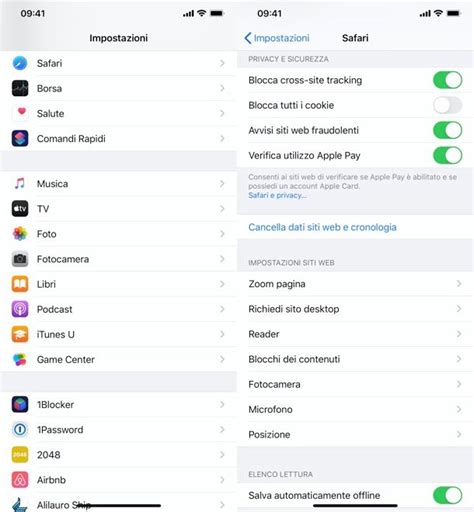474x512 pixels.
Task: Go back to Impostazioni
Action: [x=277, y=38]
